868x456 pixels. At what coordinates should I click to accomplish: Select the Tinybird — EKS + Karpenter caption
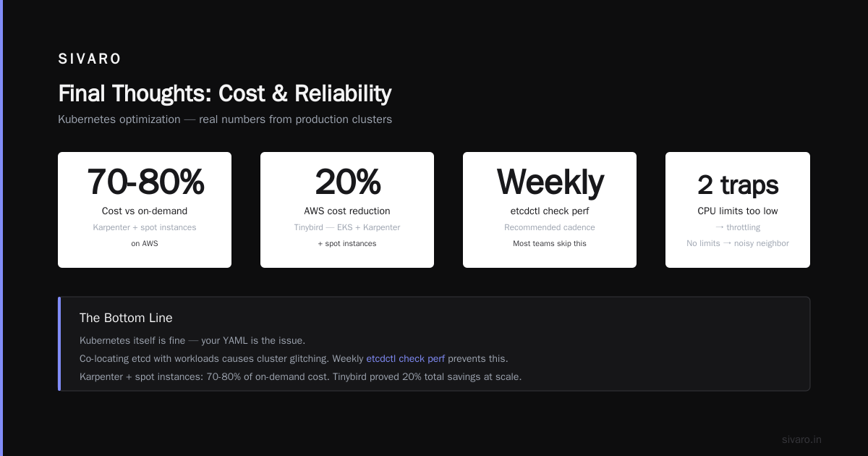[347, 227]
